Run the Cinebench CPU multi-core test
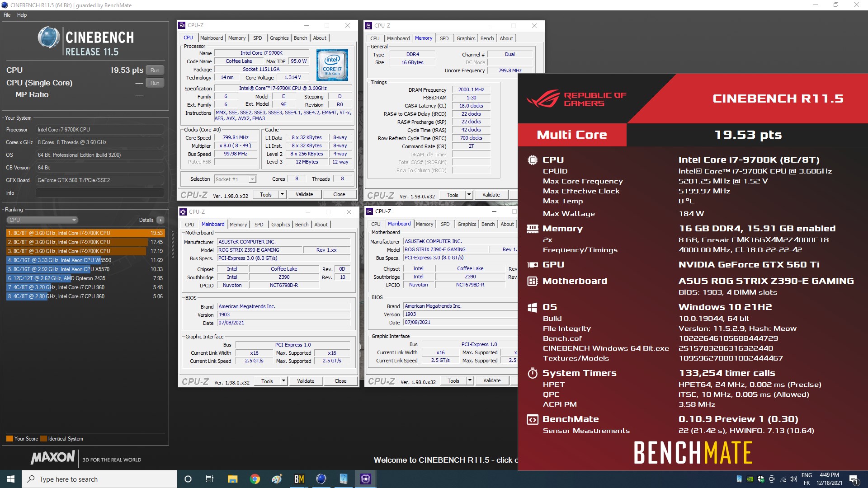This screenshot has width=868, height=488. point(155,70)
